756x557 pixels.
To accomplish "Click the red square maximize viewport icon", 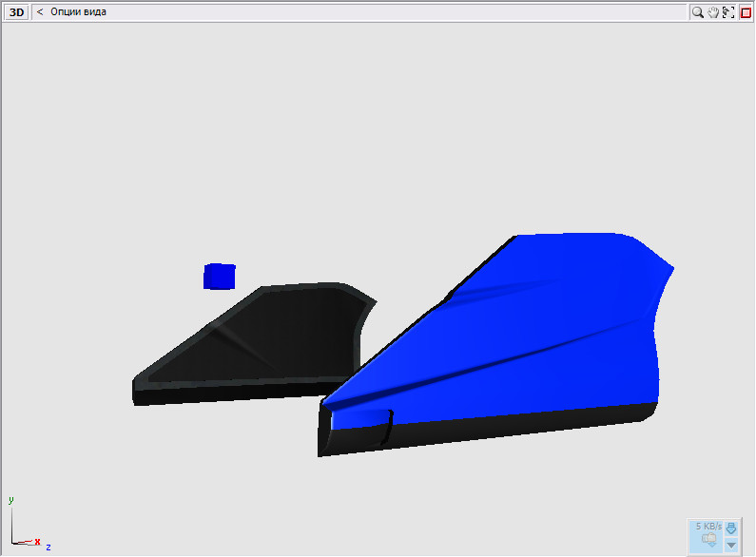I will [x=746, y=12].
